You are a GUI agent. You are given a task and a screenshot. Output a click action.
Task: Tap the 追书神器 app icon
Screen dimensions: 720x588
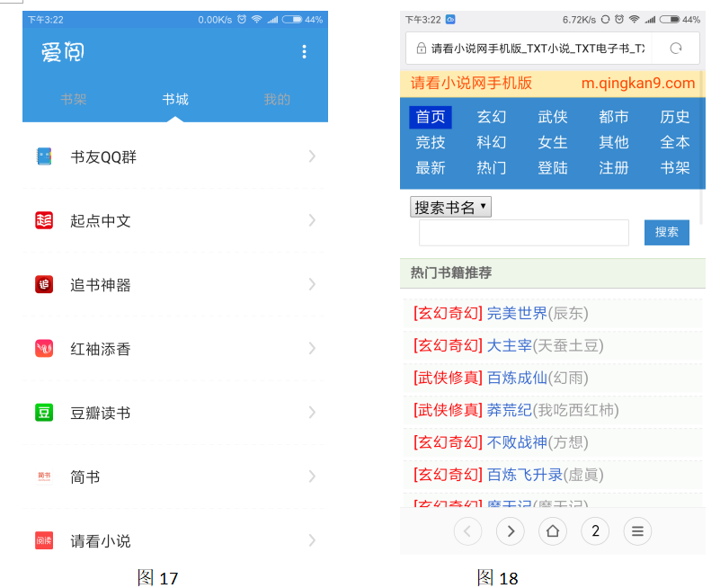click(44, 284)
